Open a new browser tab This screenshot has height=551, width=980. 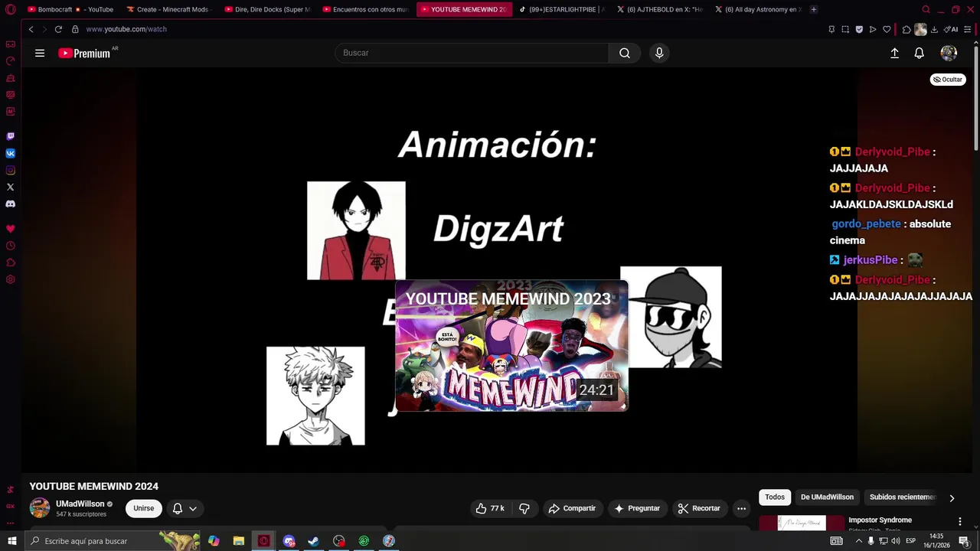[x=813, y=10]
